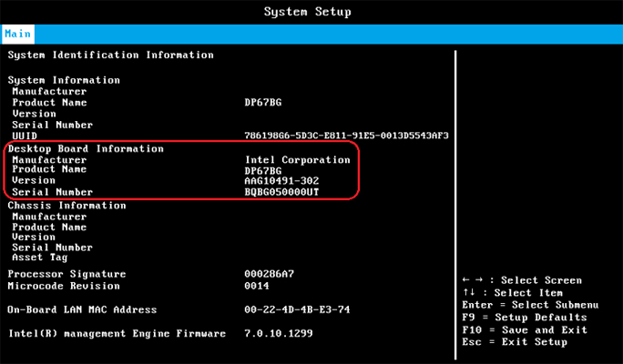Select the 'System Information' section heading
This screenshot has height=364, width=623.
(64, 80)
